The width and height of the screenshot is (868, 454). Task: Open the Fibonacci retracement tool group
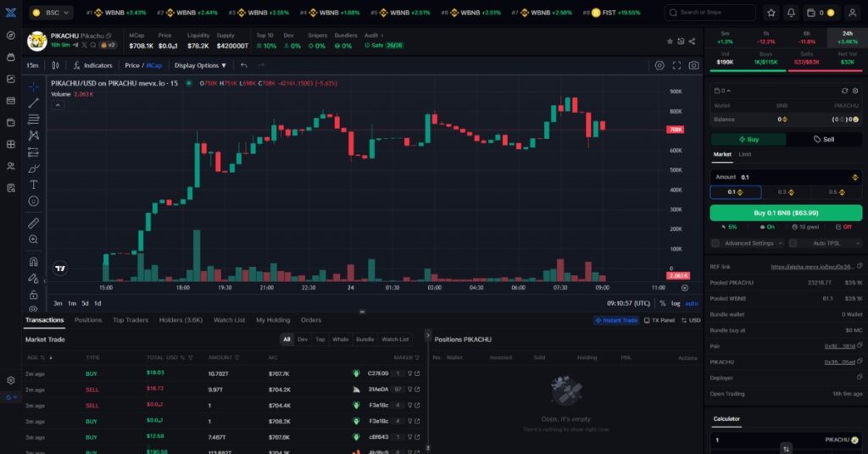pos(33,119)
